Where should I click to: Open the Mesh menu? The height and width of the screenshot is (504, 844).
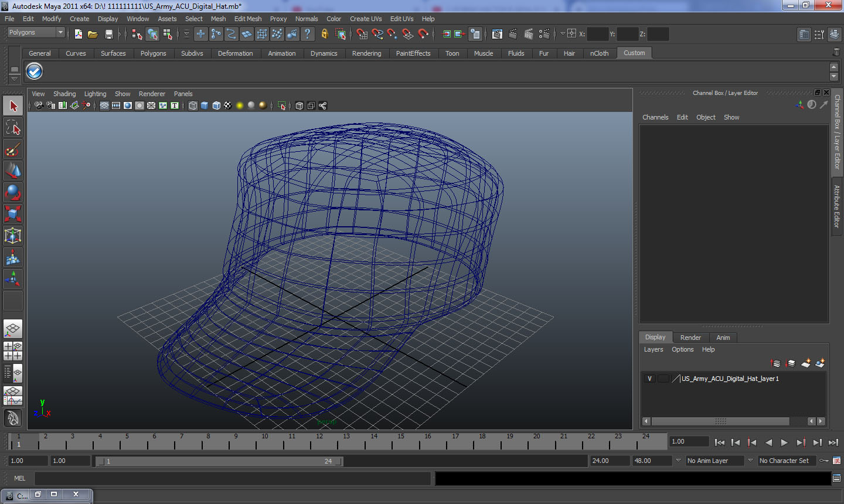coord(218,19)
